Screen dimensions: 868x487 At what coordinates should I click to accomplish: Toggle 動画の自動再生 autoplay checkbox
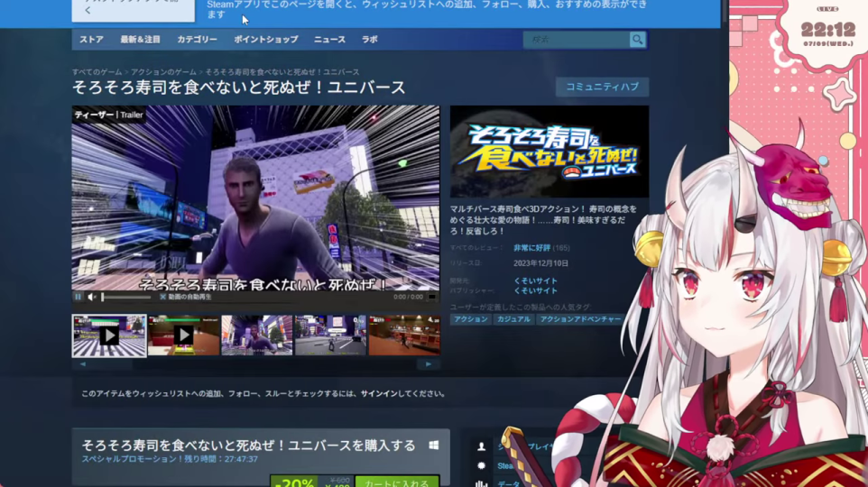pyautogui.click(x=162, y=298)
